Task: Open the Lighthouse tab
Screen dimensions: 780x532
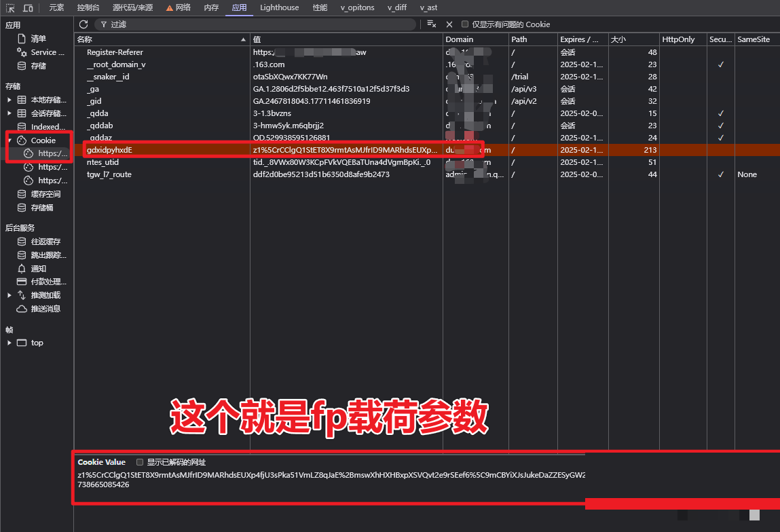Action: 279,8
